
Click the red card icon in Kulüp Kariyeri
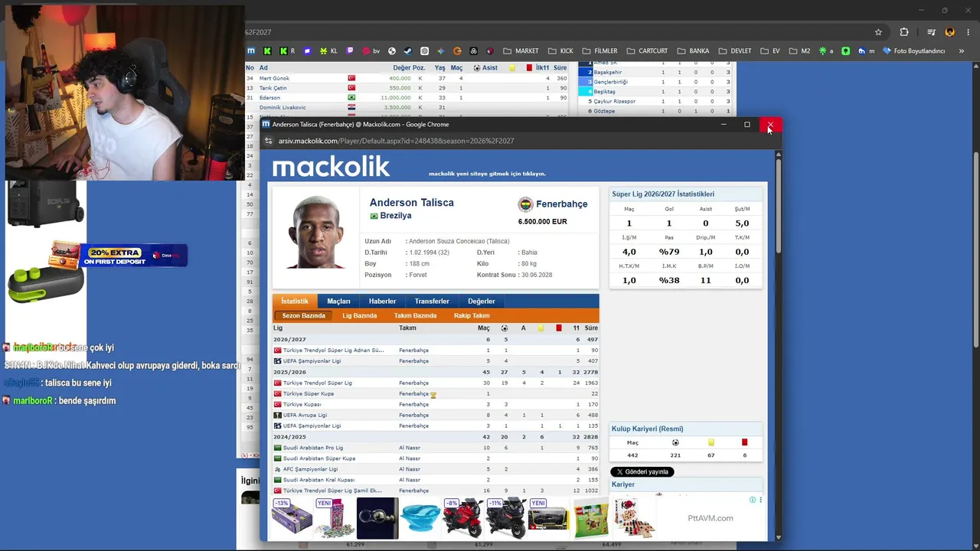[744, 442]
